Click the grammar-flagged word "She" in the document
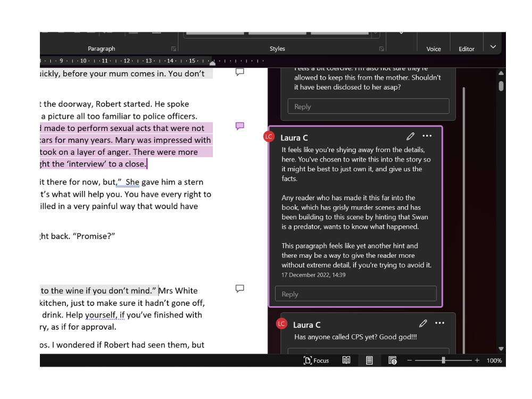This screenshot has width=532, height=399. (x=132, y=182)
